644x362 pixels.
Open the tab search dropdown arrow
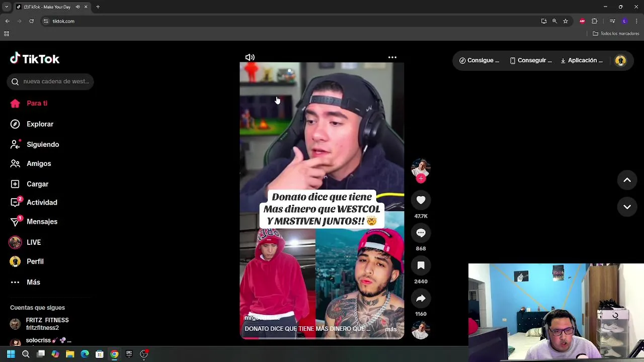pos(7,7)
